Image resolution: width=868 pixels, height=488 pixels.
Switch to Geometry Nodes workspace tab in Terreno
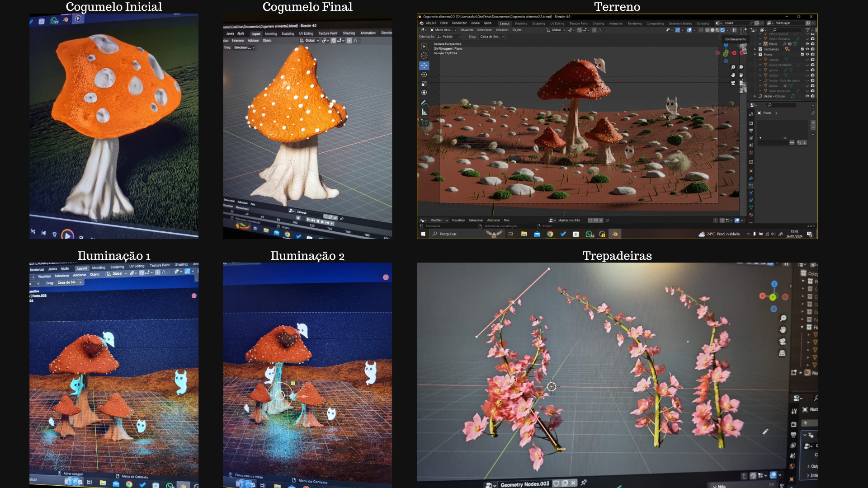click(680, 23)
